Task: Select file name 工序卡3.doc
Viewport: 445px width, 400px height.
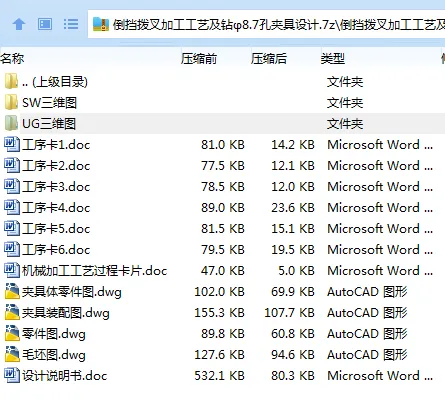Action: pos(56,187)
